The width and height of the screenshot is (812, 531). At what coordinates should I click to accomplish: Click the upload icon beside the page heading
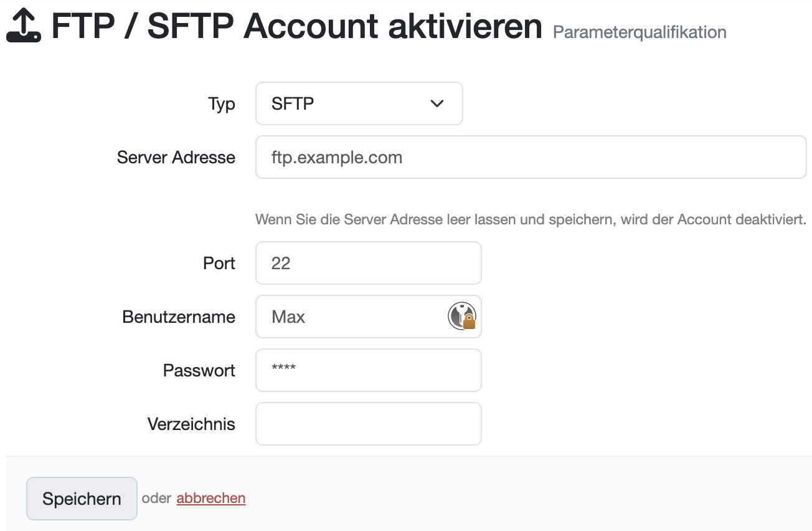24,26
